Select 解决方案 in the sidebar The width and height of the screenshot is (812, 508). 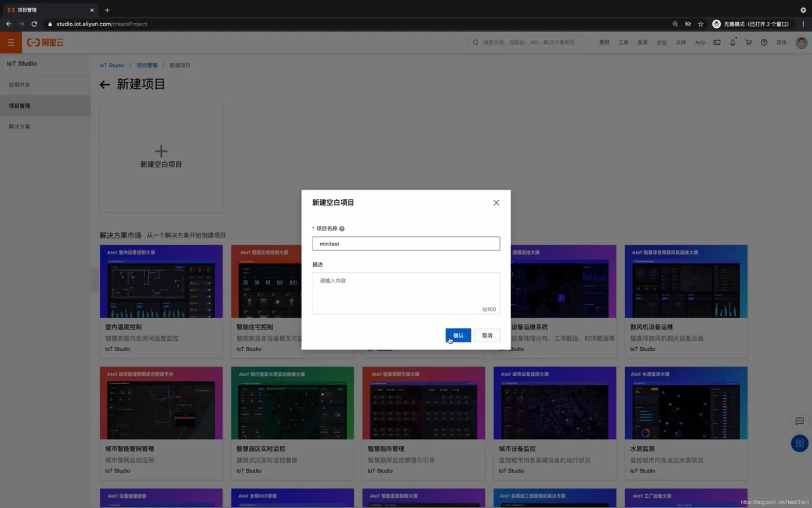(x=45, y=127)
